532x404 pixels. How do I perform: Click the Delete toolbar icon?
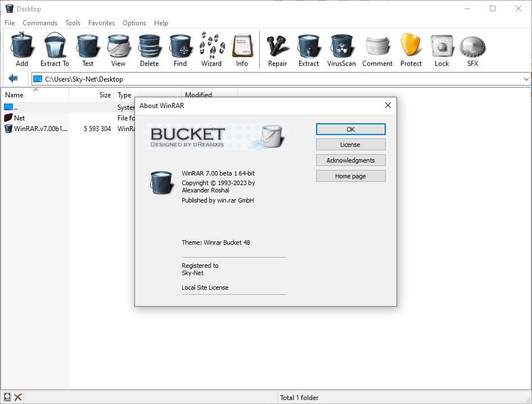(149, 45)
